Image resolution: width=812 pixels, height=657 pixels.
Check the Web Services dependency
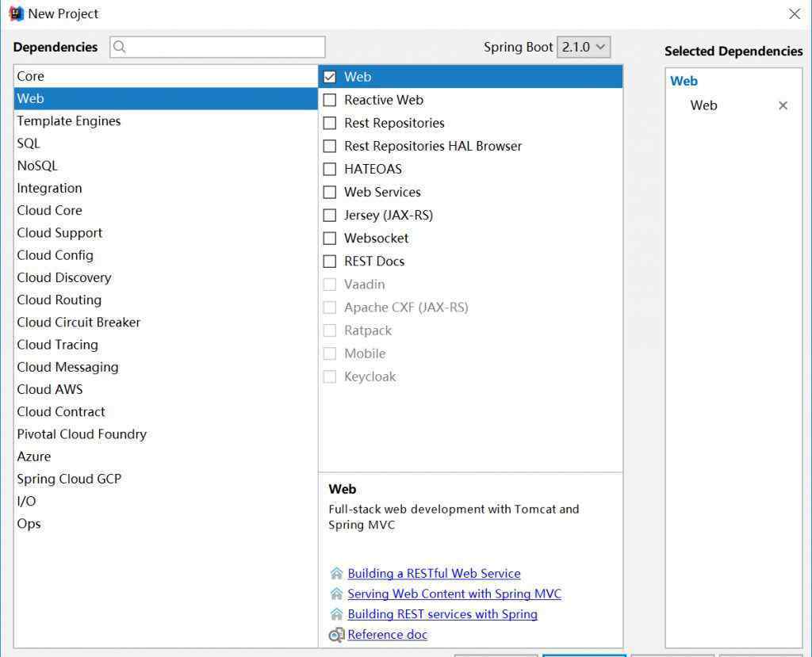(329, 192)
